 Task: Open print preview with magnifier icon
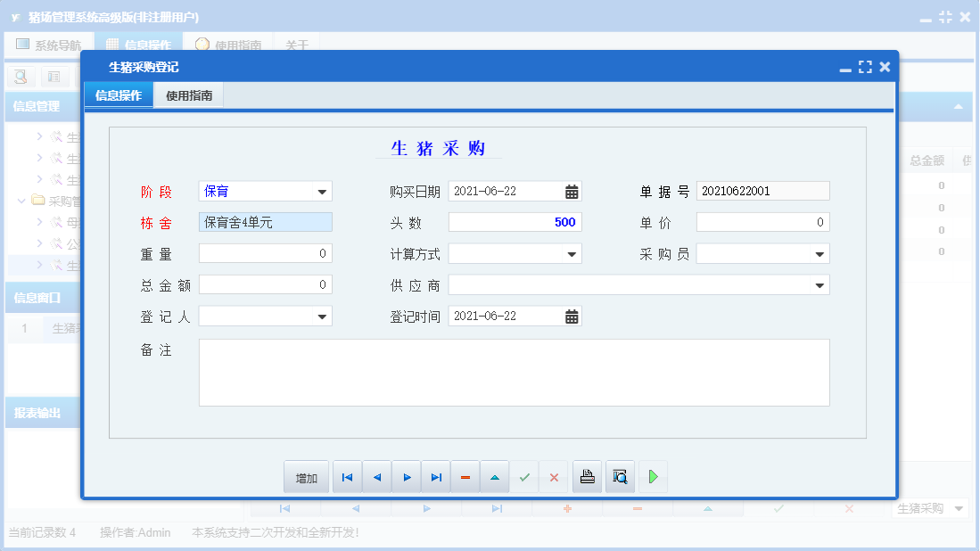(x=620, y=478)
